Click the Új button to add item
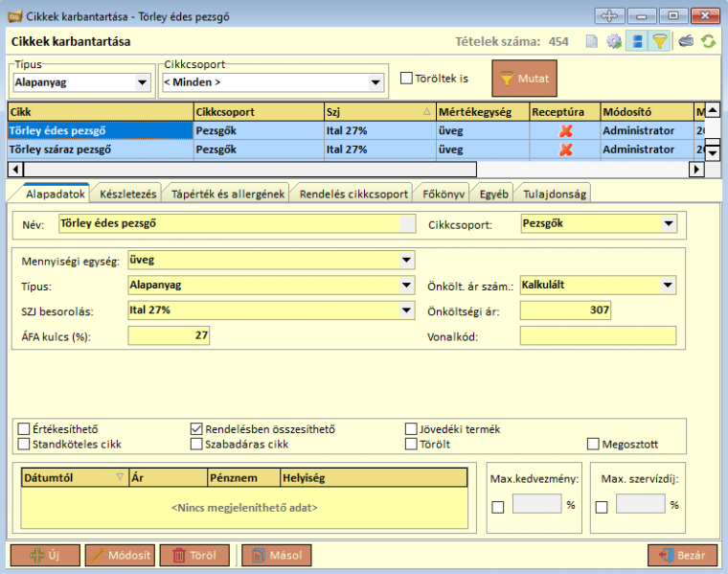This screenshot has width=728, height=574. pyautogui.click(x=45, y=555)
